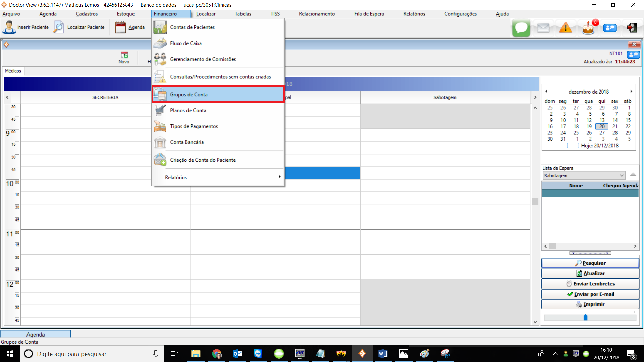Open the Sabotagem waiting list dropdown
This screenshot has height=362, width=644.
click(622, 176)
